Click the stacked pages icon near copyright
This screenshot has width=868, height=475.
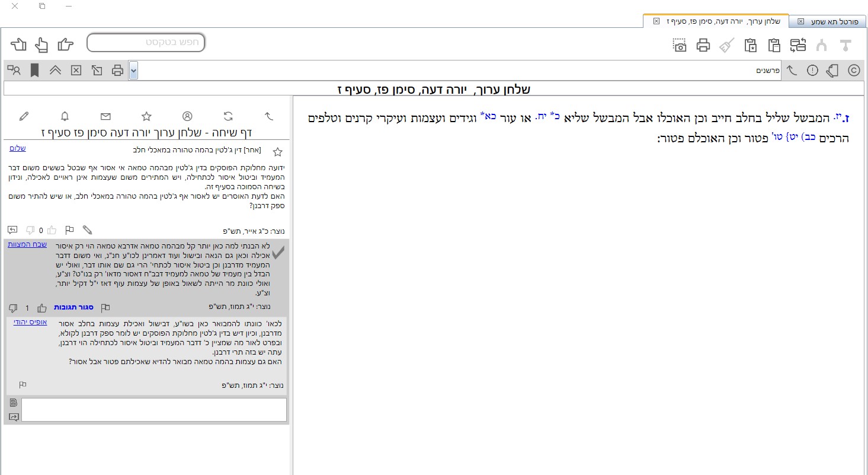(832, 71)
